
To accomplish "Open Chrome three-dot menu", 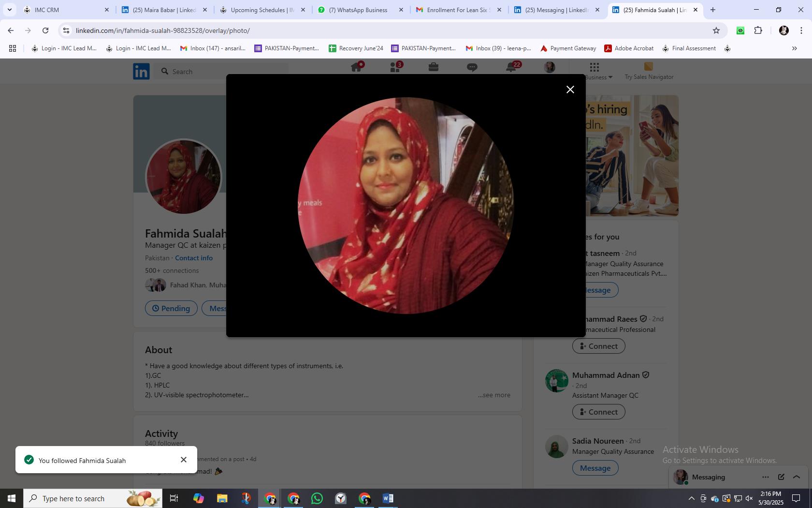I will [801, 30].
